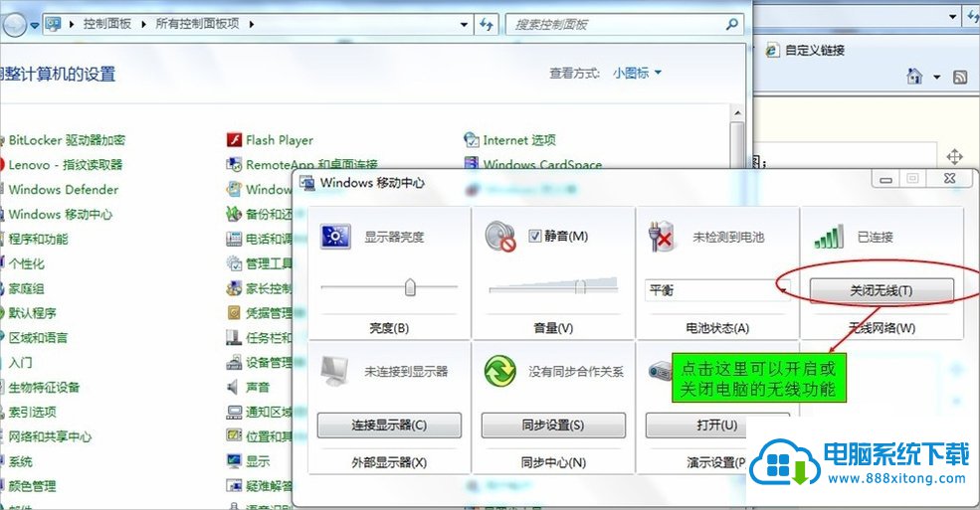Open BitLocker 驱动器加密 link

coord(67,140)
